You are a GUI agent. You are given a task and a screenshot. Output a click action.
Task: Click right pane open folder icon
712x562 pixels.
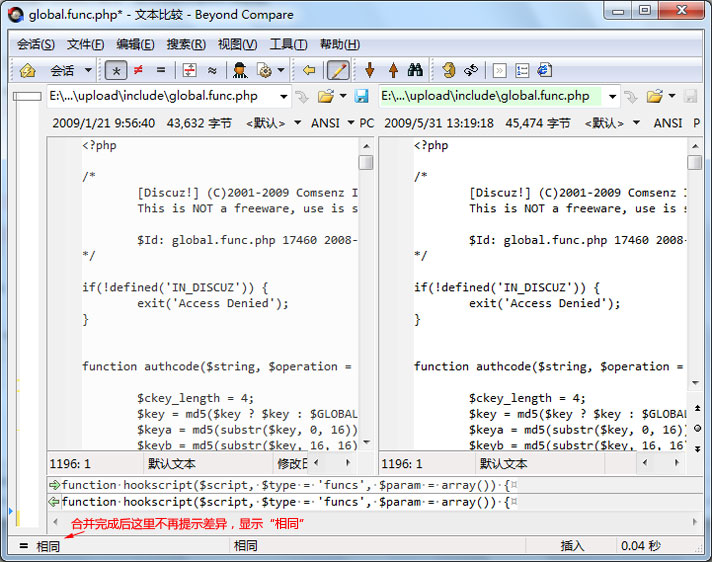click(x=654, y=96)
